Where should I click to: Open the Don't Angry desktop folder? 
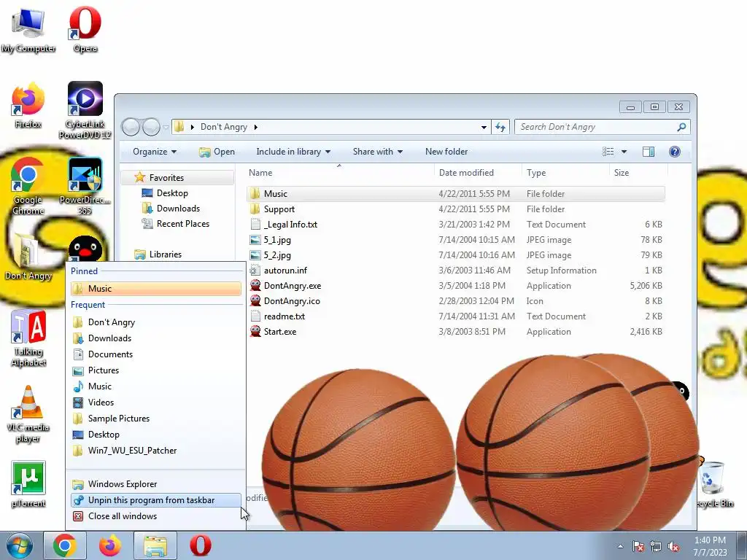click(28, 257)
